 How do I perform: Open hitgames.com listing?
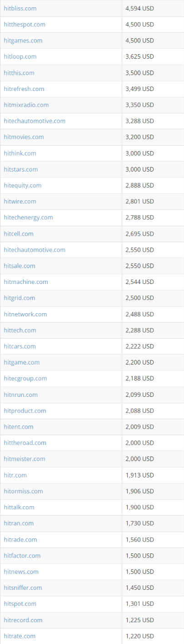pos(23,41)
